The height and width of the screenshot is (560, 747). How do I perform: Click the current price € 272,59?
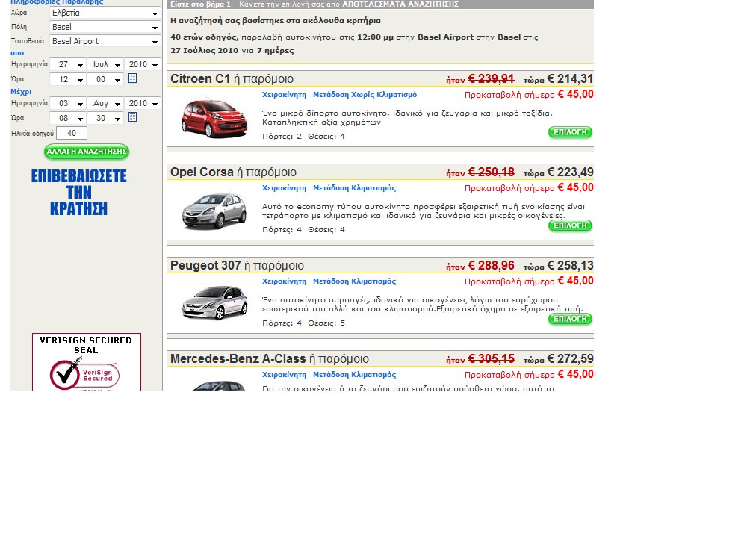(x=570, y=359)
